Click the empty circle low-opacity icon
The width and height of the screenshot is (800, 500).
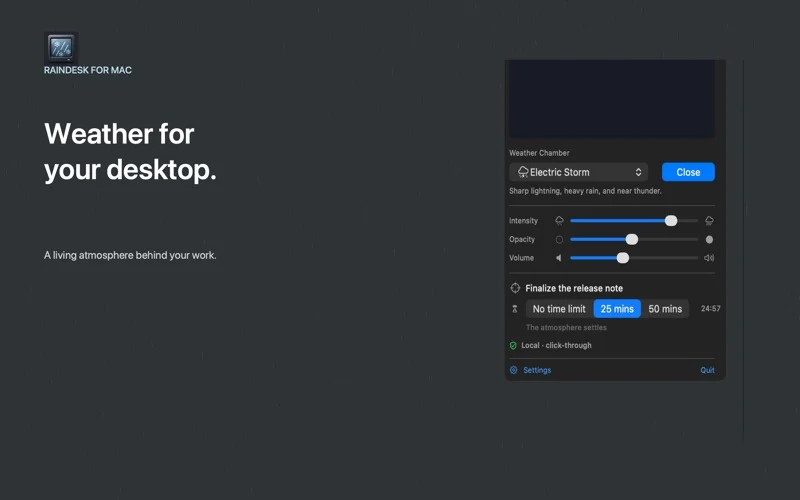pyautogui.click(x=559, y=239)
